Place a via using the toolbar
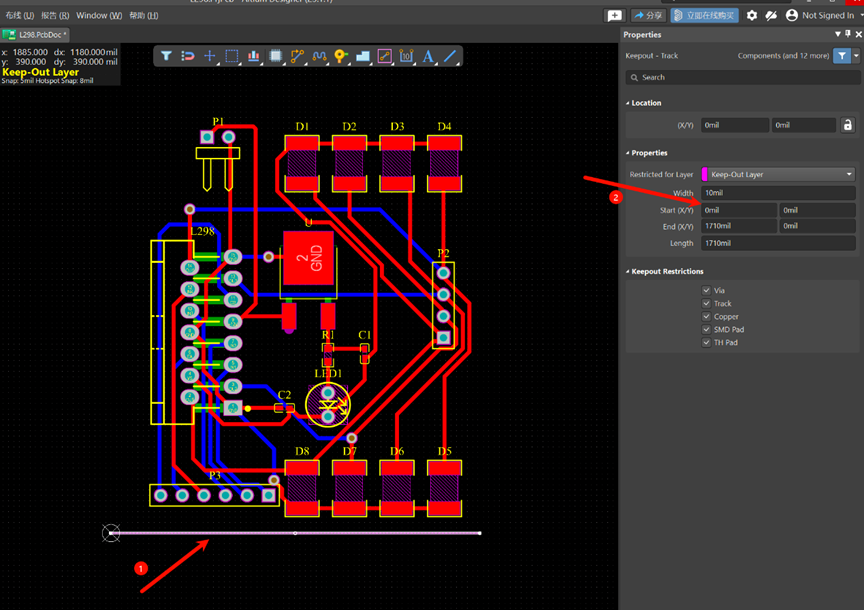Screen dimensions: 864x610 341,56
